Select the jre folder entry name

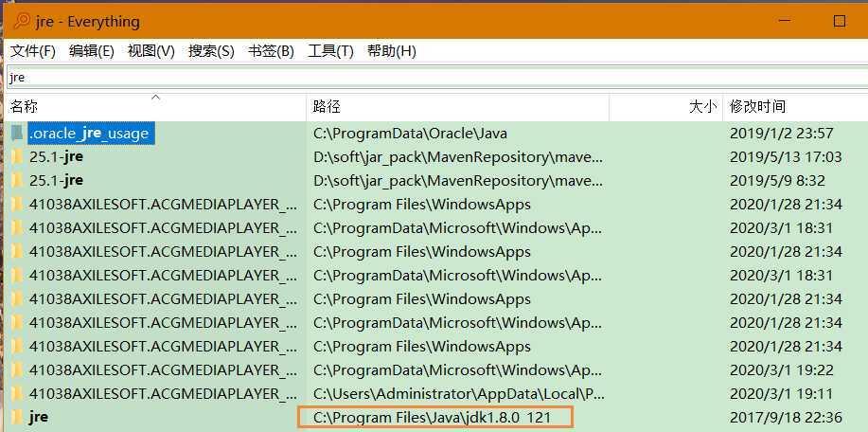[x=38, y=417]
